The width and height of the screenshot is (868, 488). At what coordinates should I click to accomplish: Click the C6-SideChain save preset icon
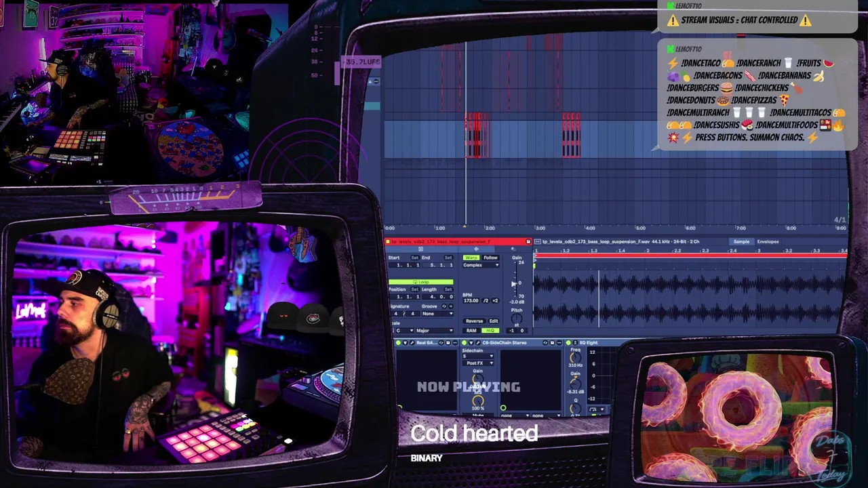(552, 343)
